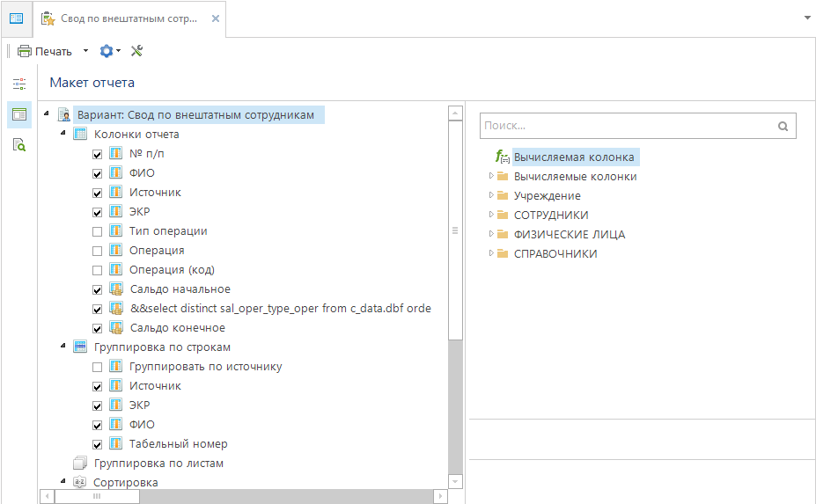Uncheck the ФИО column checkbox
Viewport: 816px width, 504px height.
(x=98, y=173)
